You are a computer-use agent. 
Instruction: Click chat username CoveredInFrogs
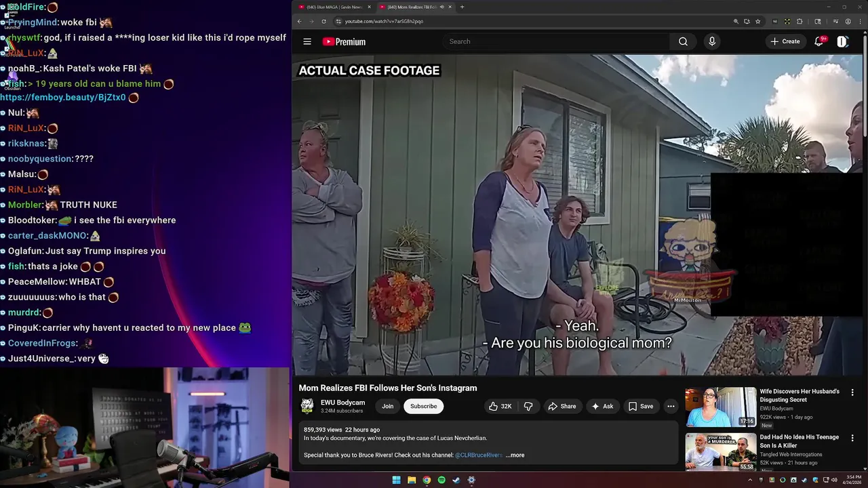pyautogui.click(x=43, y=344)
